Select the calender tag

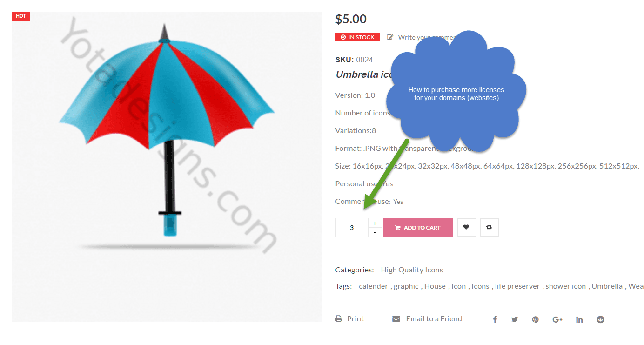pyautogui.click(x=373, y=286)
